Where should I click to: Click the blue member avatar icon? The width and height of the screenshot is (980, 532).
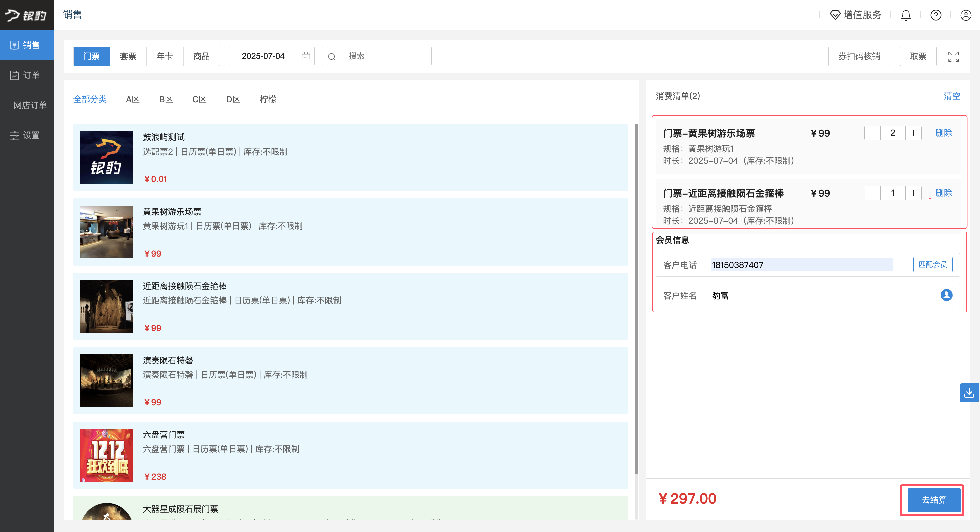tap(946, 295)
